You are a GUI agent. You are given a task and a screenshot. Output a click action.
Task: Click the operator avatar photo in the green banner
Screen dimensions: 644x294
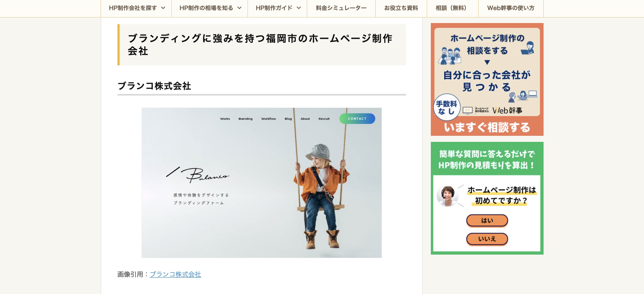(447, 196)
